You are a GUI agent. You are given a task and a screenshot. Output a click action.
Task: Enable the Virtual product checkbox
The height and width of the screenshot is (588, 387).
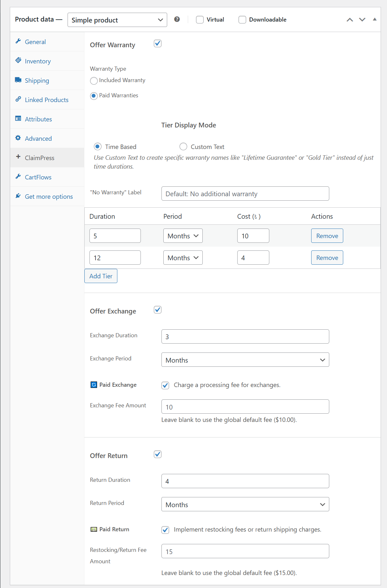[200, 20]
